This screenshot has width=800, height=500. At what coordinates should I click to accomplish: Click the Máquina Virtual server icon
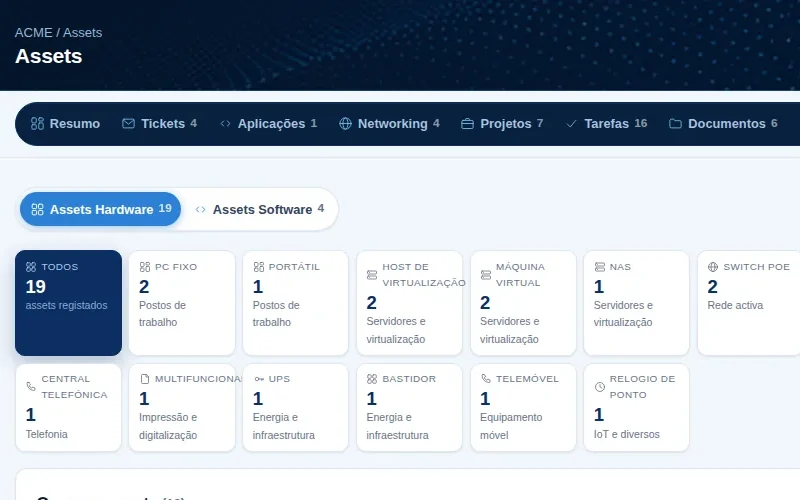click(486, 275)
